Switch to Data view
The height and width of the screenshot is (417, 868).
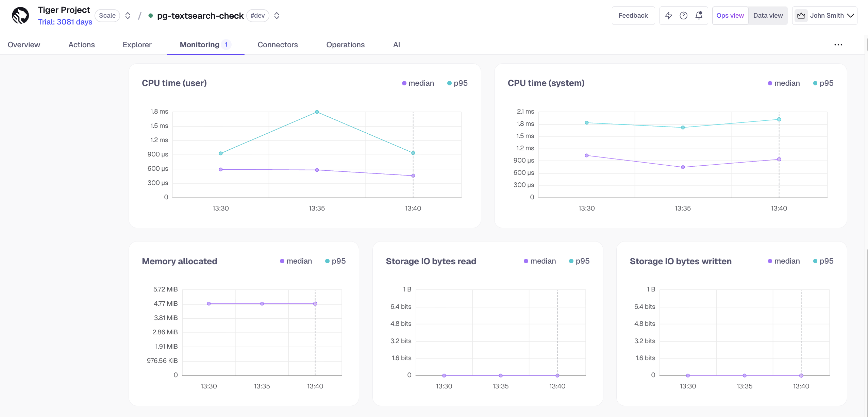coord(768,15)
